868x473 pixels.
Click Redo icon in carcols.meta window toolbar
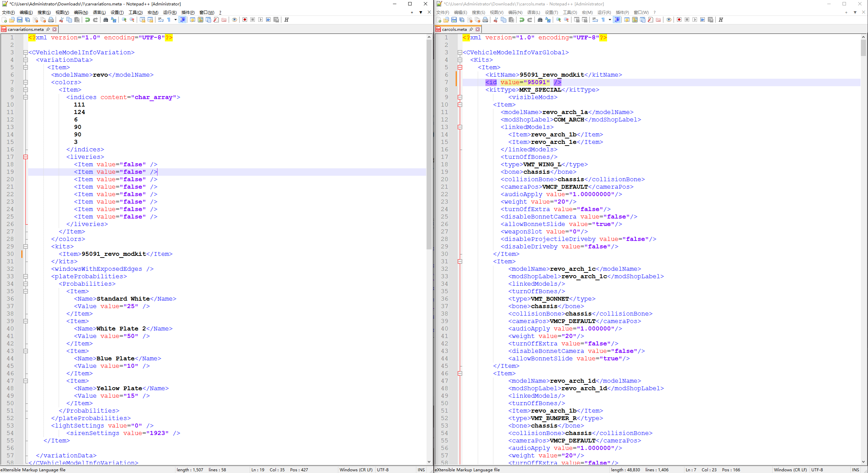coord(530,20)
